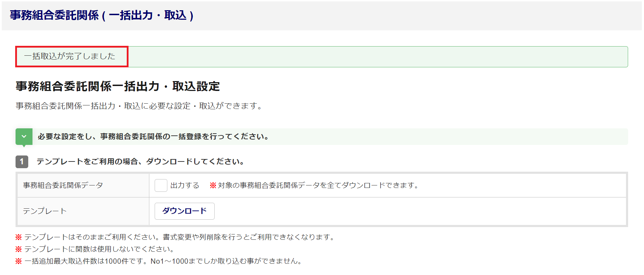The image size is (644, 275).
Task: Click ※ mark before 関数は使用しないでください note
Action: pyautogui.click(x=18, y=249)
